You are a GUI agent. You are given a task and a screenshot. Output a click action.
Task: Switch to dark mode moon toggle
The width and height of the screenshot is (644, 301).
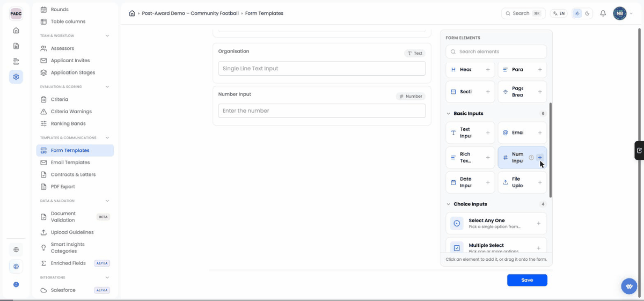pos(587,13)
